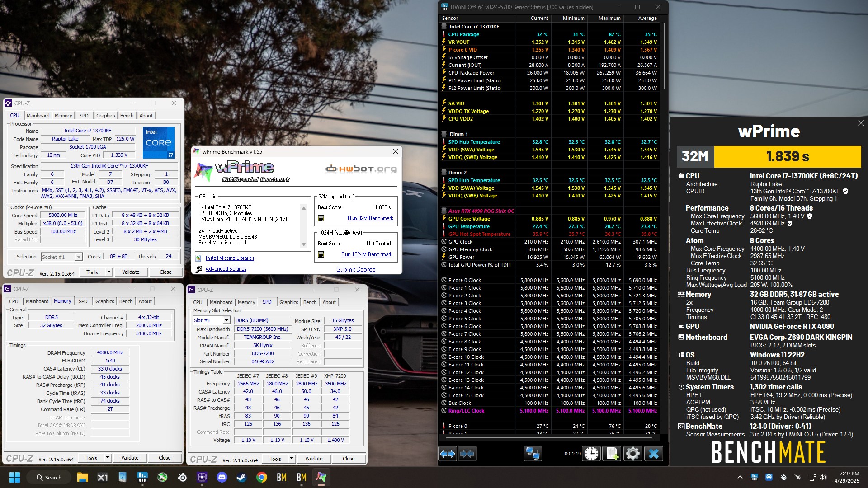868x488 pixels.
Task: Close the BenchMate wPrime result panel
Action: click(x=861, y=123)
